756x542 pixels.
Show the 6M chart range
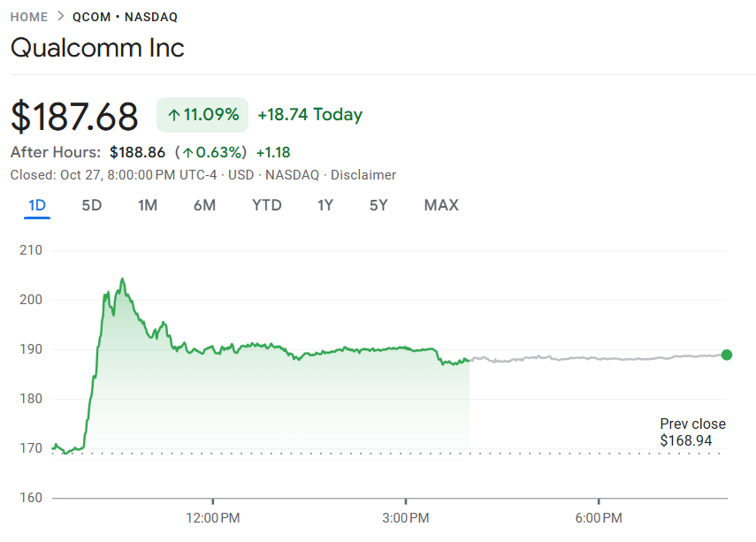[x=204, y=205]
